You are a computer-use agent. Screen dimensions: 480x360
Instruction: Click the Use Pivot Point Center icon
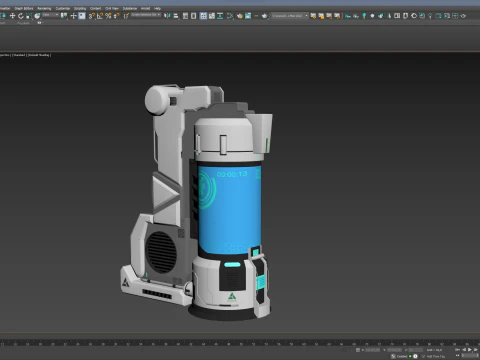pos(64,16)
